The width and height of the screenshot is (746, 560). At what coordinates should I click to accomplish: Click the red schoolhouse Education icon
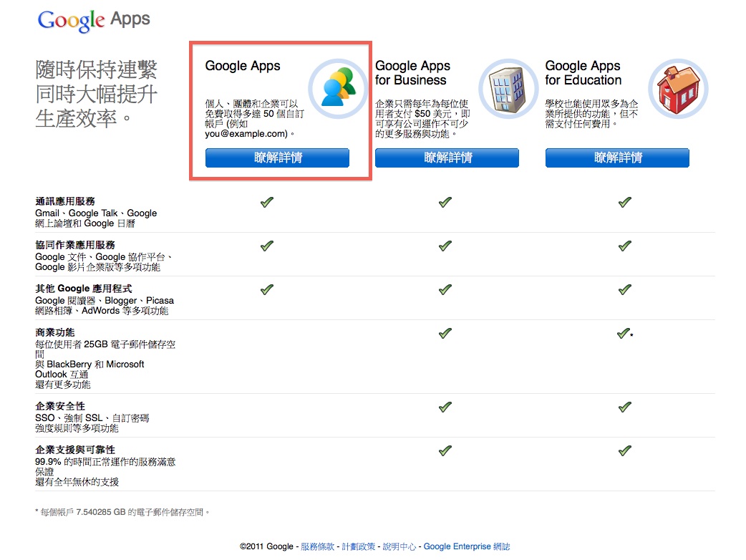pos(678,89)
